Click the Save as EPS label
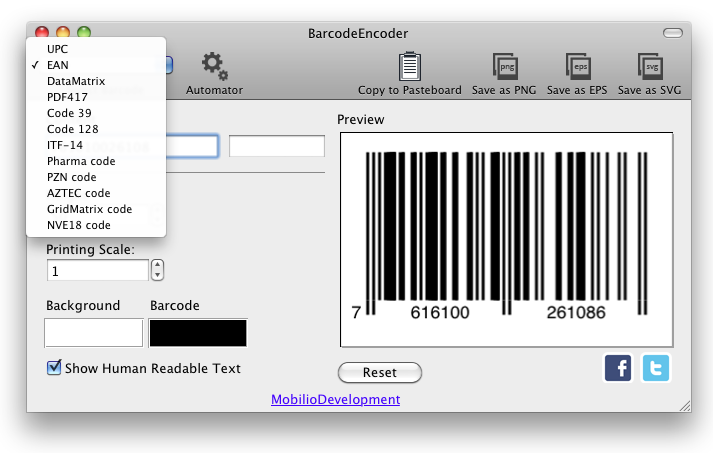This screenshot has height=453, width=713. point(577,90)
